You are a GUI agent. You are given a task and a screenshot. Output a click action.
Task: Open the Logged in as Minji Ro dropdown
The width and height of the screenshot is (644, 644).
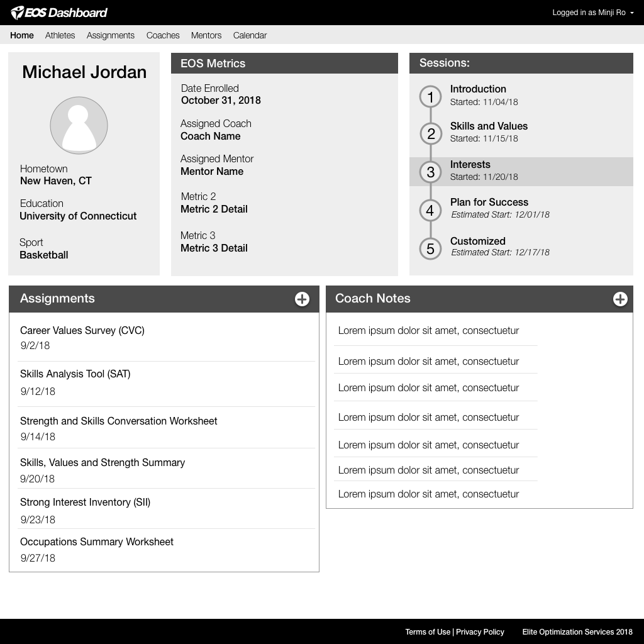click(x=592, y=13)
